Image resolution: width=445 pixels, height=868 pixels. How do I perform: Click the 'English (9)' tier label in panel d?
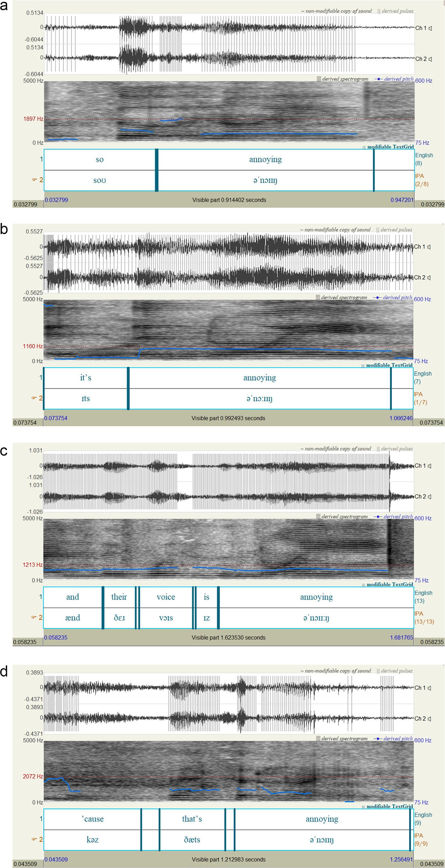tap(423, 819)
